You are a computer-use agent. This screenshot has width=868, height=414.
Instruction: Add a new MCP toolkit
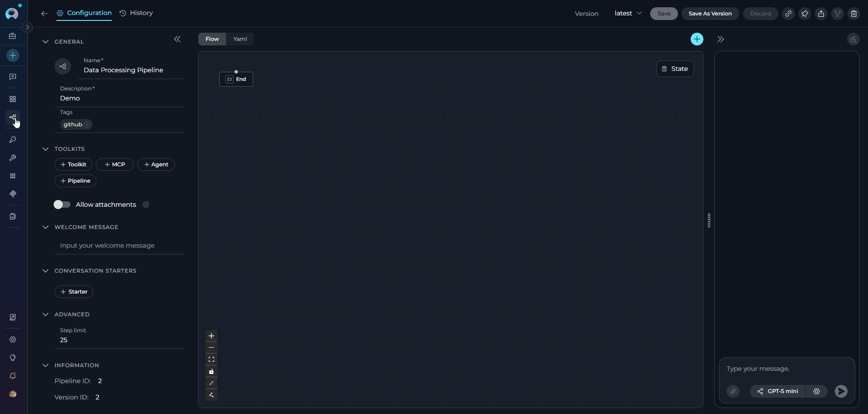coord(115,165)
